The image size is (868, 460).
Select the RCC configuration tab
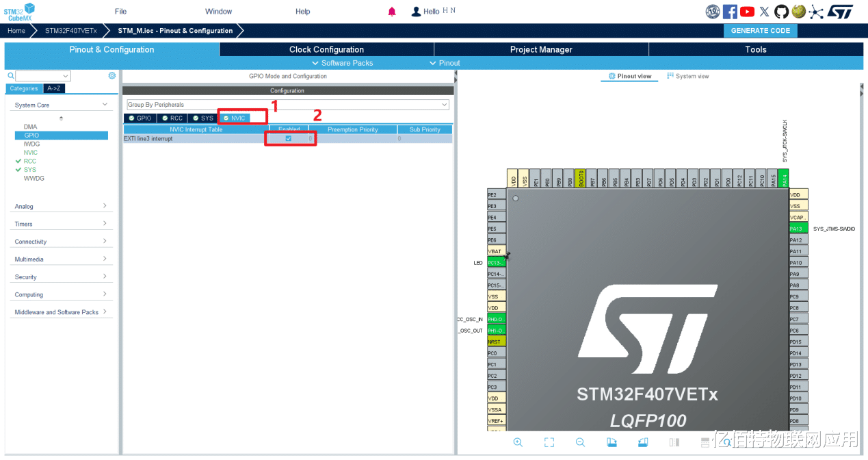(x=172, y=118)
